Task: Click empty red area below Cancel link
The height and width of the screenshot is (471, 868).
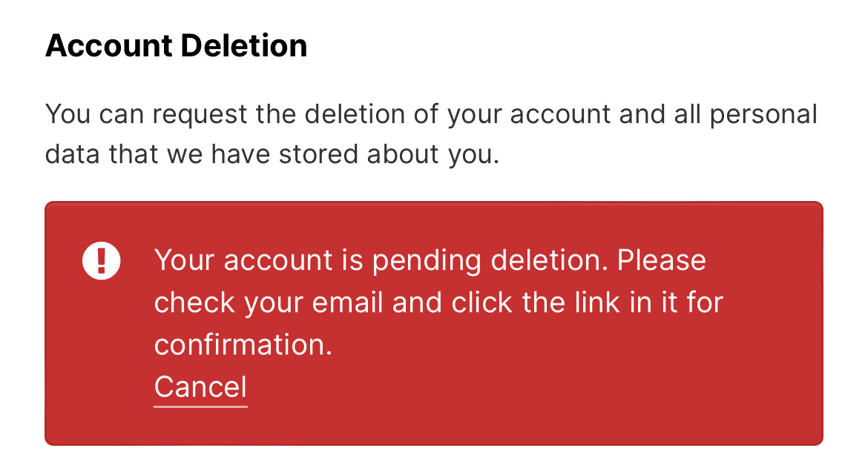Action: pos(433,425)
